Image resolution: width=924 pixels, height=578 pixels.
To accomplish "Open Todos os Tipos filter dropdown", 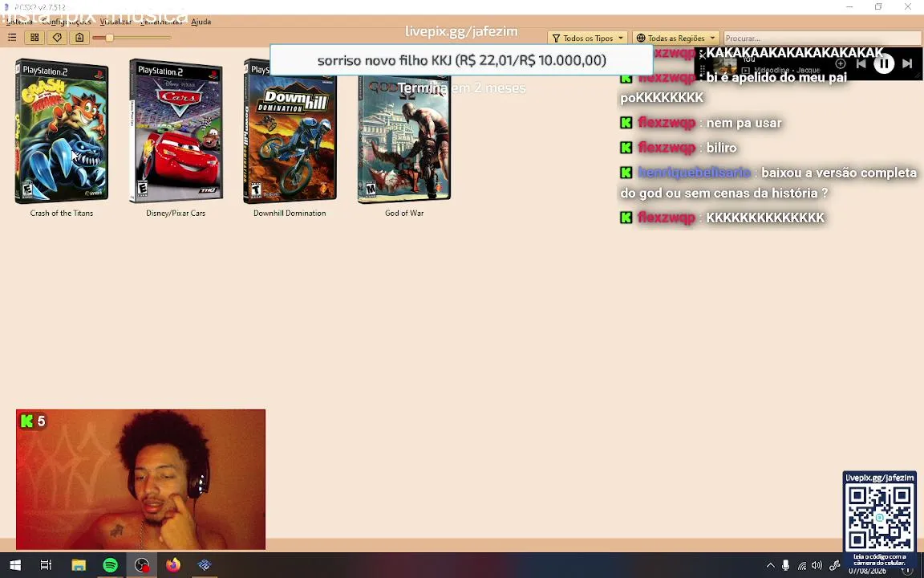I will (x=587, y=38).
